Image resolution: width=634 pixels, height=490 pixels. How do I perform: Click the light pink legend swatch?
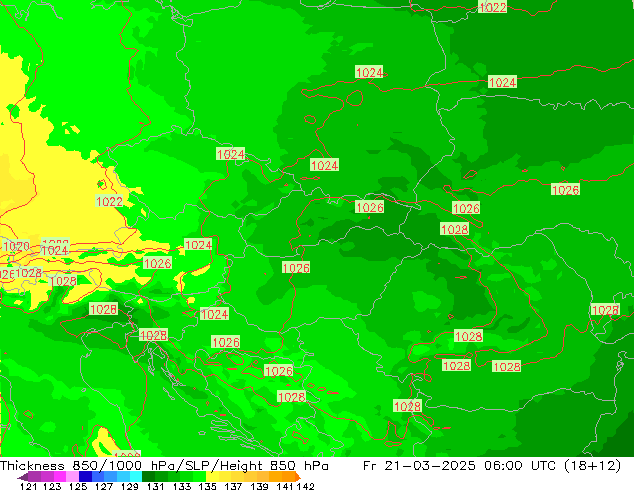tap(72, 476)
